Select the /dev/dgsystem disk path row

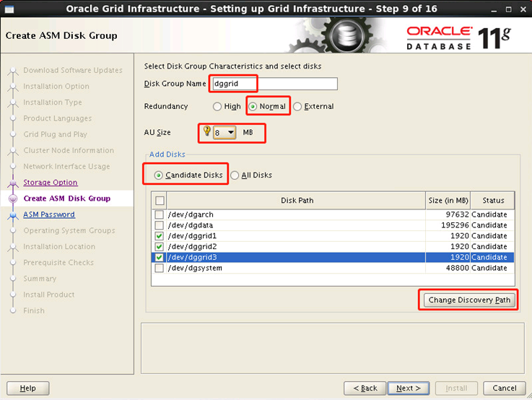click(x=296, y=268)
